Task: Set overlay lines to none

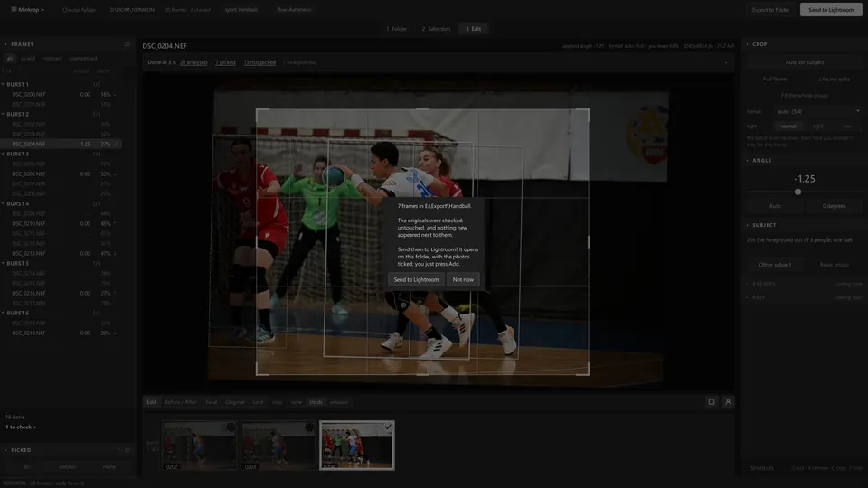Action: (x=297, y=402)
